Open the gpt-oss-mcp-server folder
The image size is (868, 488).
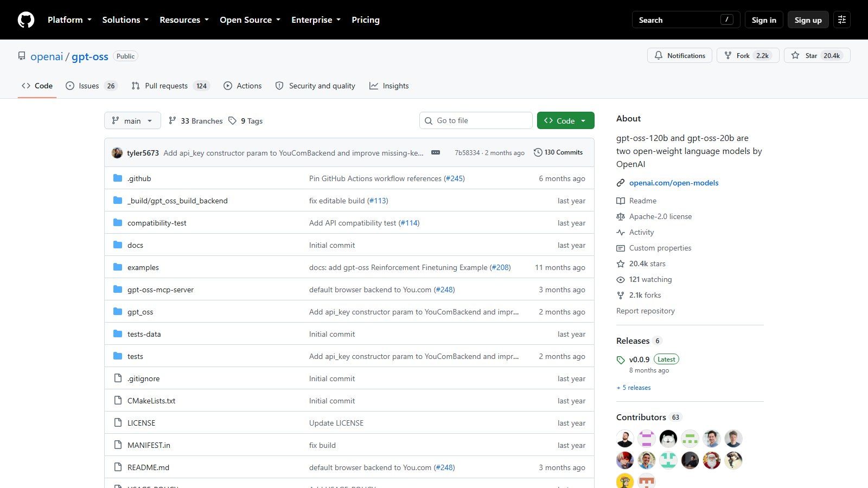(161, 290)
